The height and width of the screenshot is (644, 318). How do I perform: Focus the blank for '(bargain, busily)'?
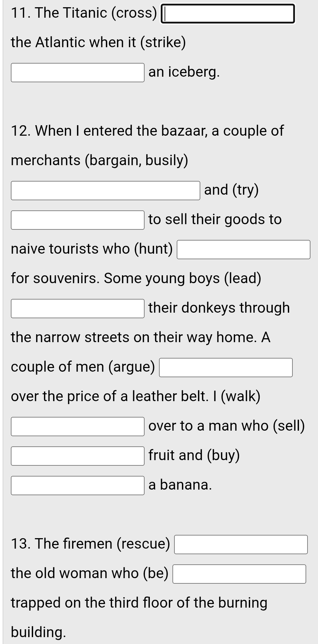pos(106,190)
